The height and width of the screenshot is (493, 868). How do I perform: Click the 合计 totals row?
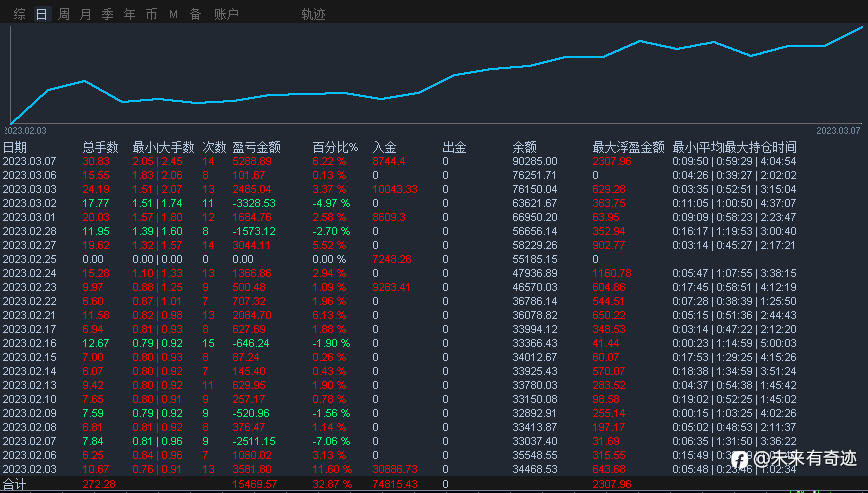click(x=15, y=484)
